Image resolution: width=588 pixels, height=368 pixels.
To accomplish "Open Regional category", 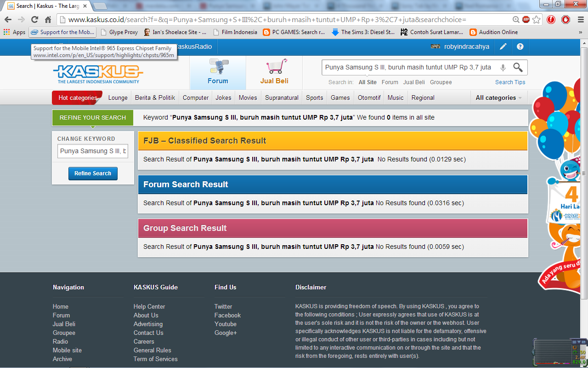I will tap(423, 98).
